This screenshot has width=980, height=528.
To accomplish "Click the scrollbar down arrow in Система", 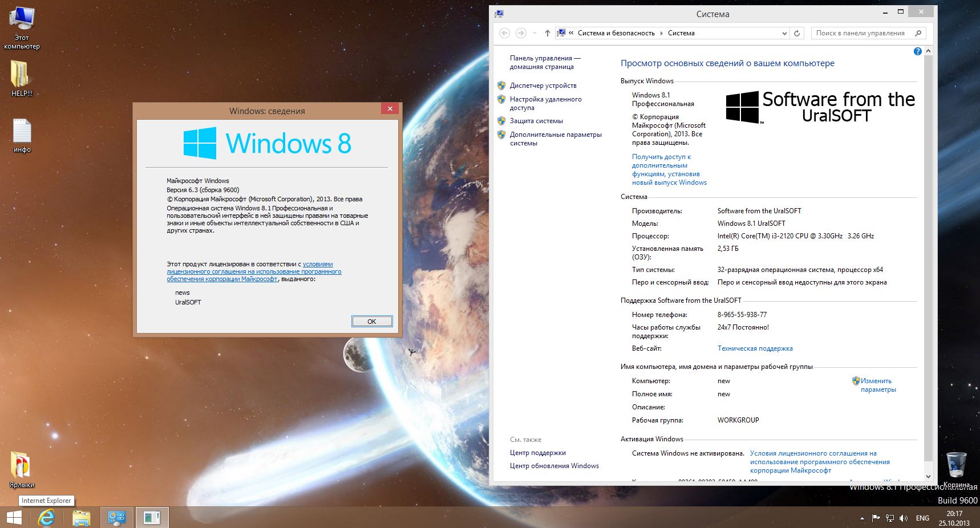I will 928,476.
